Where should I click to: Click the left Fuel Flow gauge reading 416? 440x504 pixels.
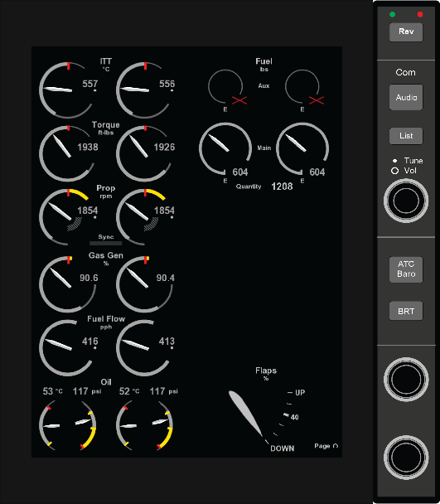point(68,348)
